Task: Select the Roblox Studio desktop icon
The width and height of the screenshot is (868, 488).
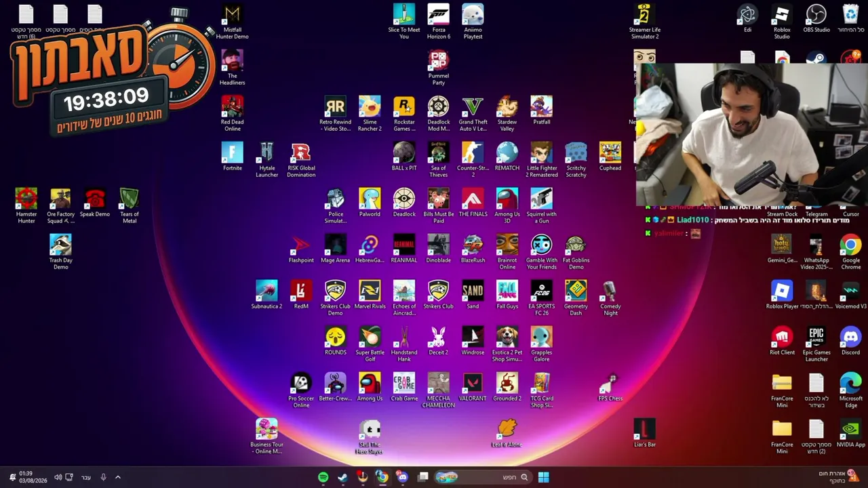Action: [782, 22]
